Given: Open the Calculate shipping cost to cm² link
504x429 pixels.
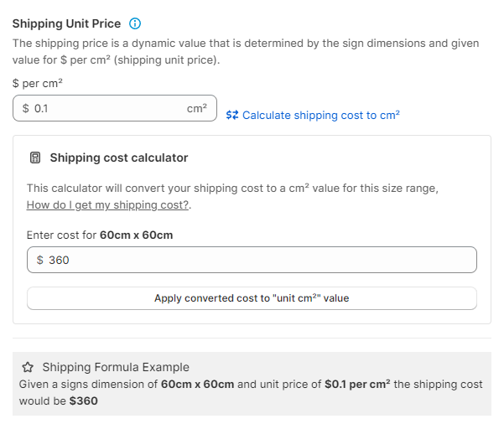Looking at the screenshot, I should click(x=320, y=115).
